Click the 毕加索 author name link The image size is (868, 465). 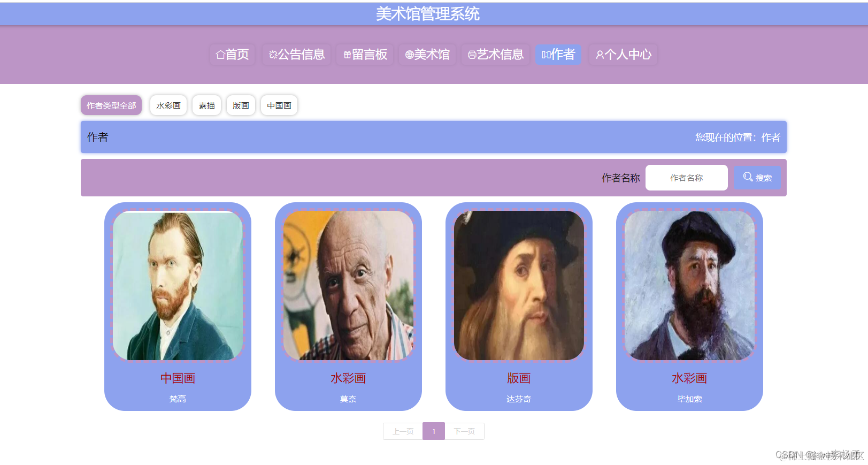tap(689, 399)
